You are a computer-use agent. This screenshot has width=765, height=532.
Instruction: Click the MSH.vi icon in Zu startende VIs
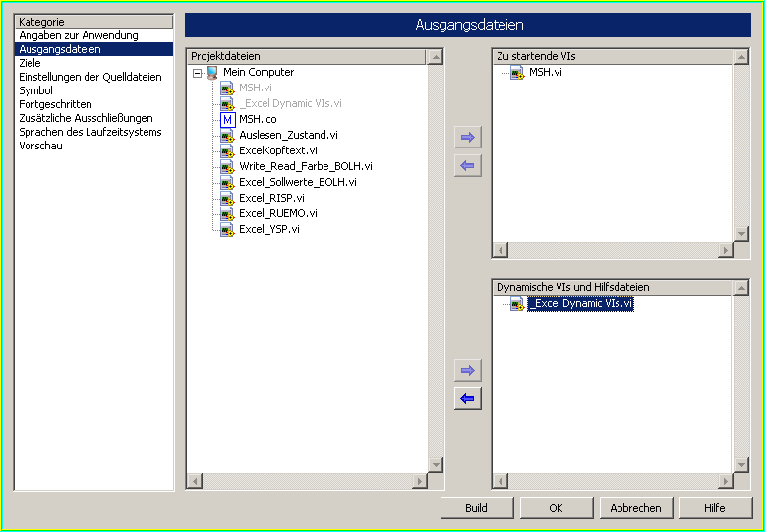[517, 73]
